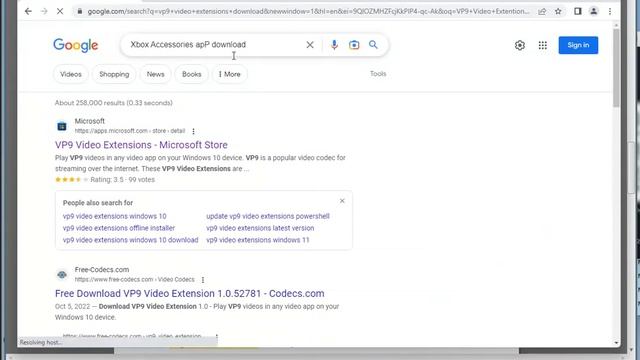Toggle the browser side panel icon
The image size is (640, 360).
pos(578,11)
